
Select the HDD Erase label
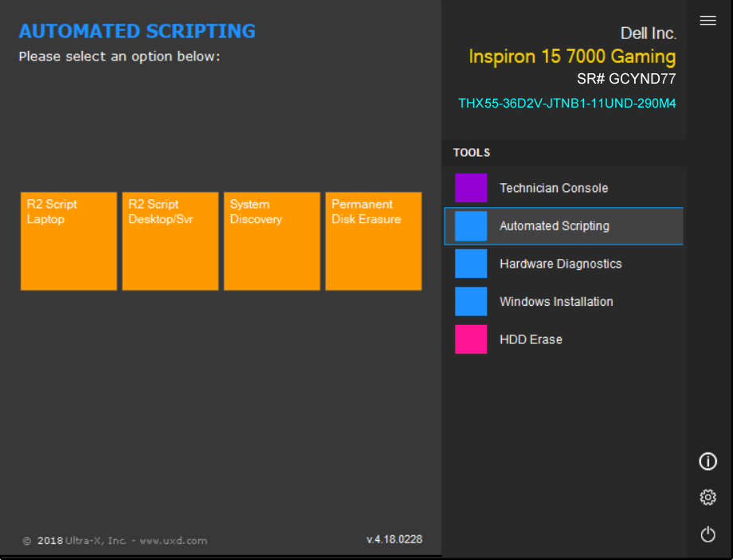[x=531, y=339]
